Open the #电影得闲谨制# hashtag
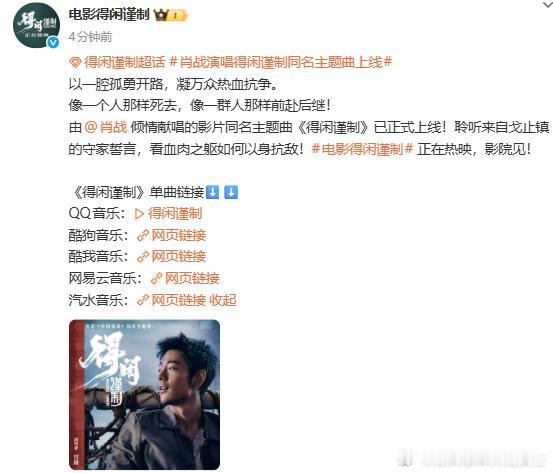The height and width of the screenshot is (473, 553). pyautogui.click(x=363, y=149)
